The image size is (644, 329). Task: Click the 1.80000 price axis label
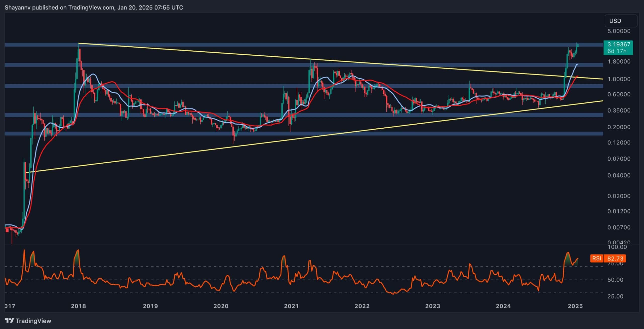tap(619, 62)
